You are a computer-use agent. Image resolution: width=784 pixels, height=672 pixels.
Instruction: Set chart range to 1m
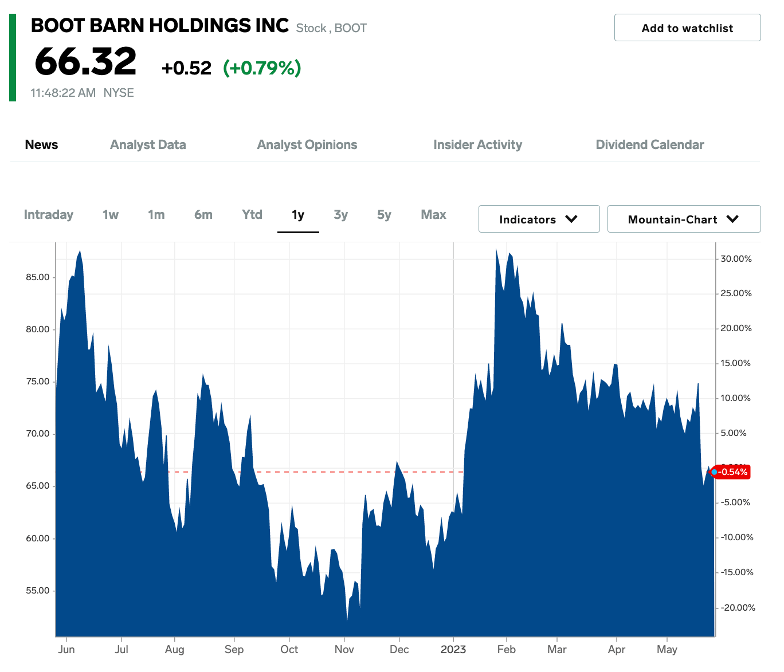pos(156,214)
